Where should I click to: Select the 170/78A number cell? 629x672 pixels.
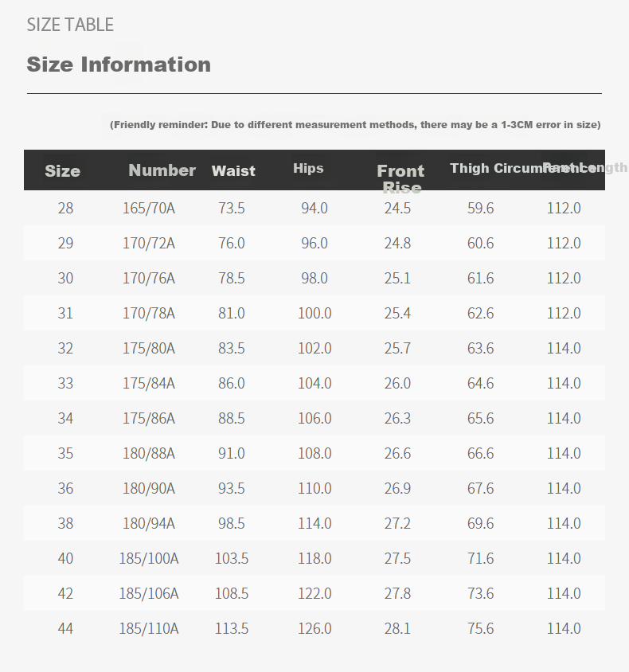(x=149, y=313)
